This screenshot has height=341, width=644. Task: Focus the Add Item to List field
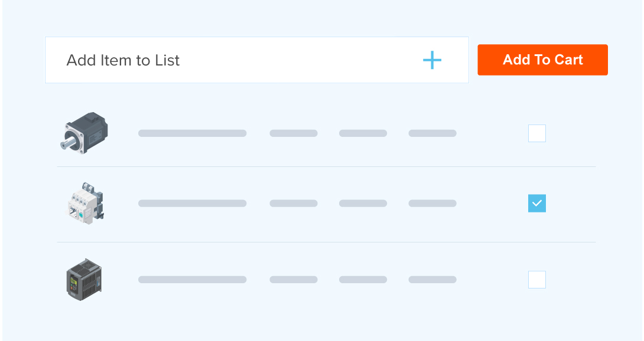(236, 60)
